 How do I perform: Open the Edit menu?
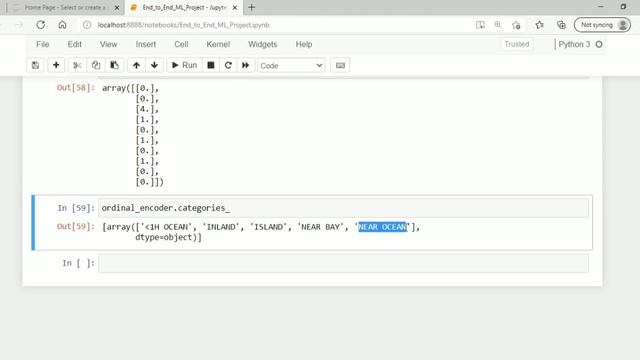click(74, 44)
